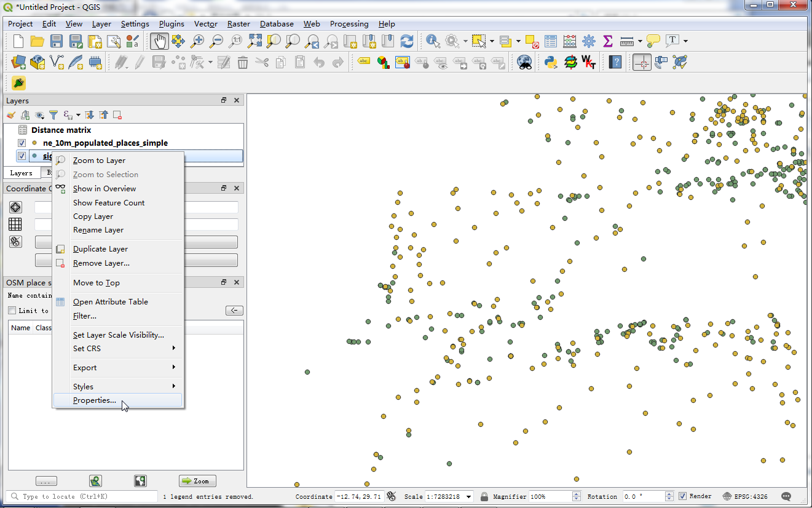Click the EPSG:4326 CRS button
The height and width of the screenshot is (508, 812).
point(746,496)
